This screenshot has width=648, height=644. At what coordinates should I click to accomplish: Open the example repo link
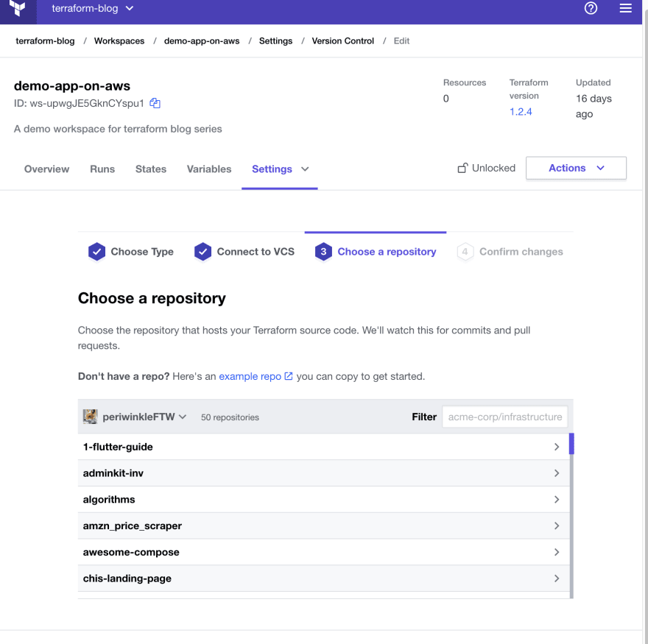click(x=250, y=376)
